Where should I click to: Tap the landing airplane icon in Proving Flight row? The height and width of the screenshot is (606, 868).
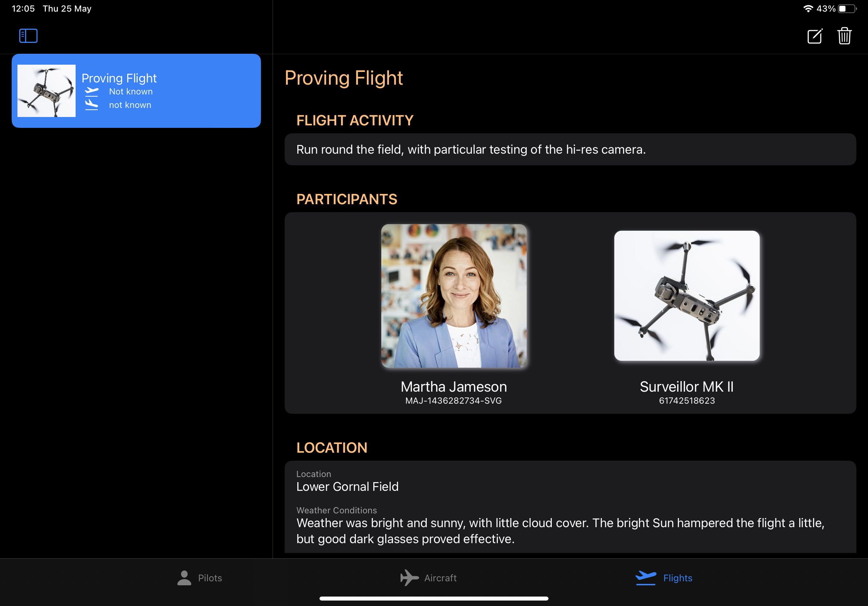coord(92,105)
